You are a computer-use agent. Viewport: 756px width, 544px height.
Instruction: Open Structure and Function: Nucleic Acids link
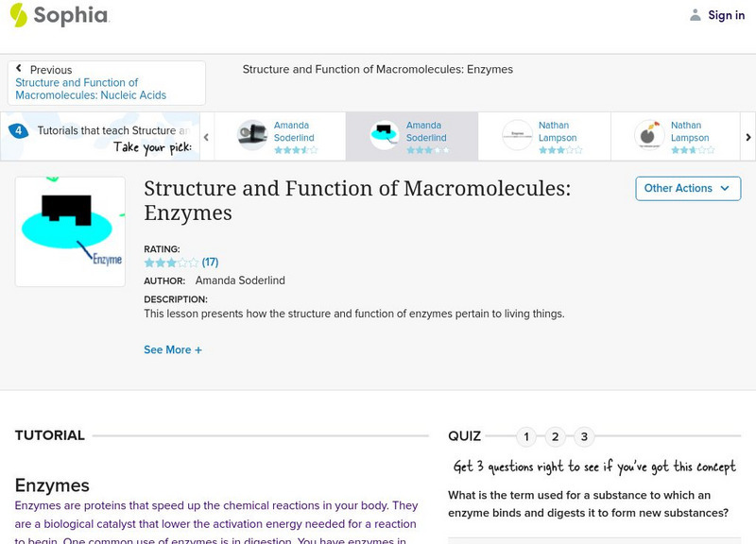pos(91,89)
